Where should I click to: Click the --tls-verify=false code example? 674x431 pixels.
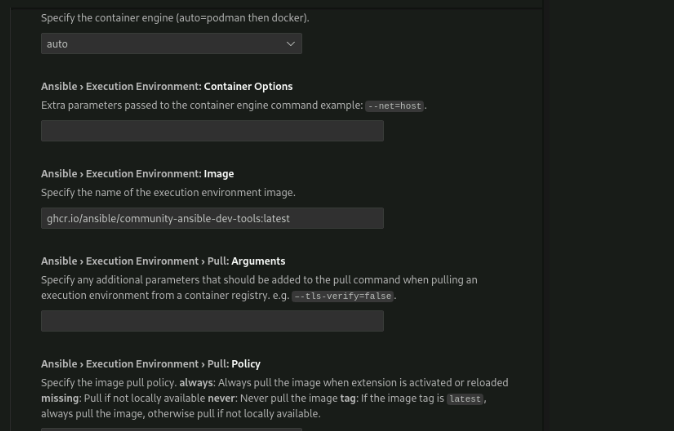344,296
